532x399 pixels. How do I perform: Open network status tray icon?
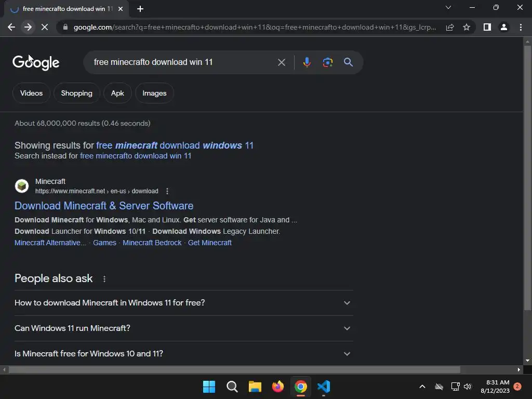(x=455, y=387)
